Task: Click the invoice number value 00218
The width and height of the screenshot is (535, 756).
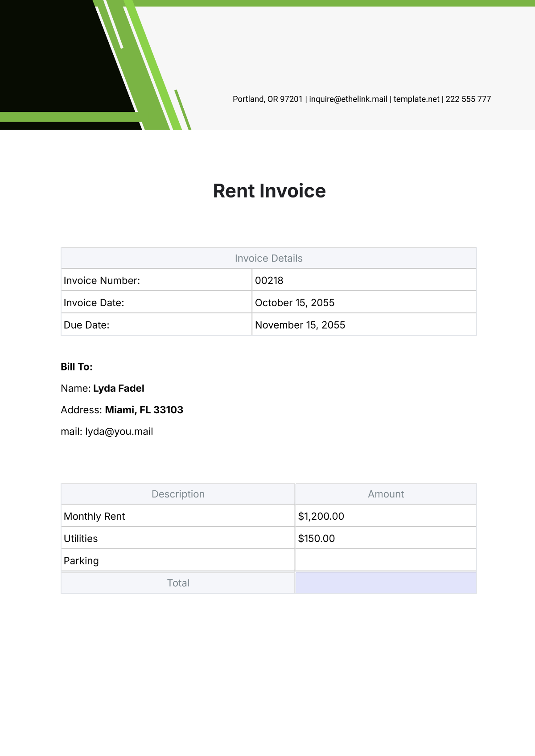Action: pyautogui.click(x=269, y=280)
